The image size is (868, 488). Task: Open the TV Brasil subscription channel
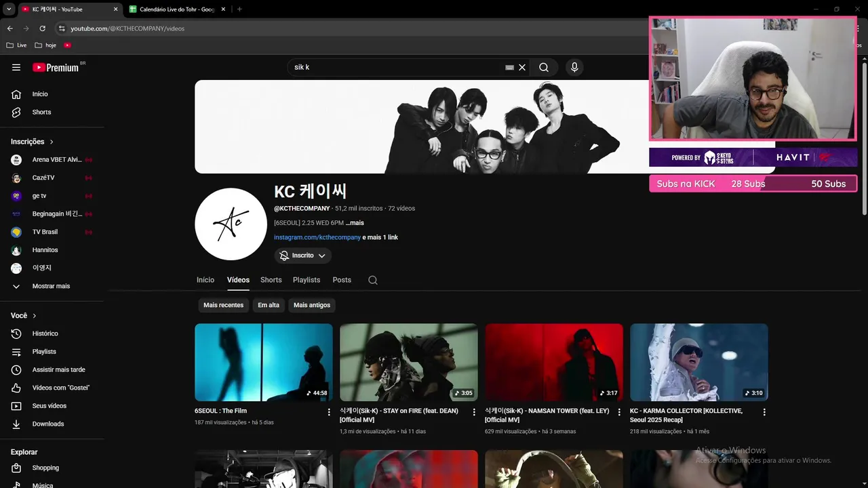pyautogui.click(x=53, y=232)
